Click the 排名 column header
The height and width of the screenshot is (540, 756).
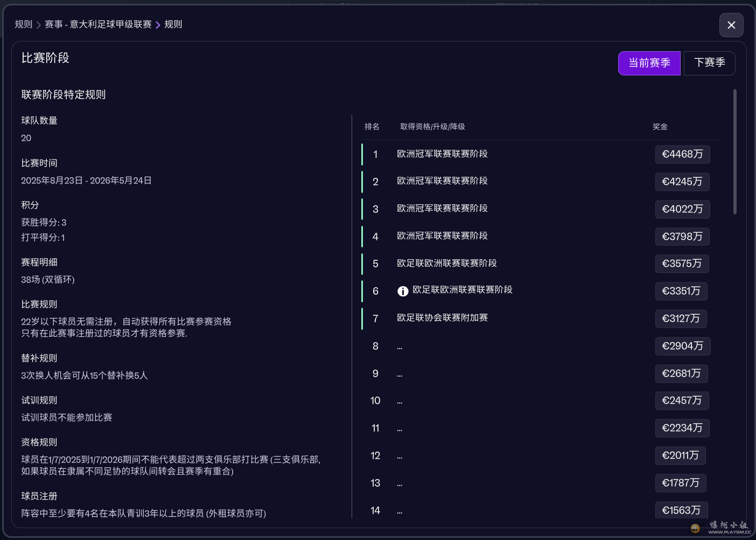(372, 127)
